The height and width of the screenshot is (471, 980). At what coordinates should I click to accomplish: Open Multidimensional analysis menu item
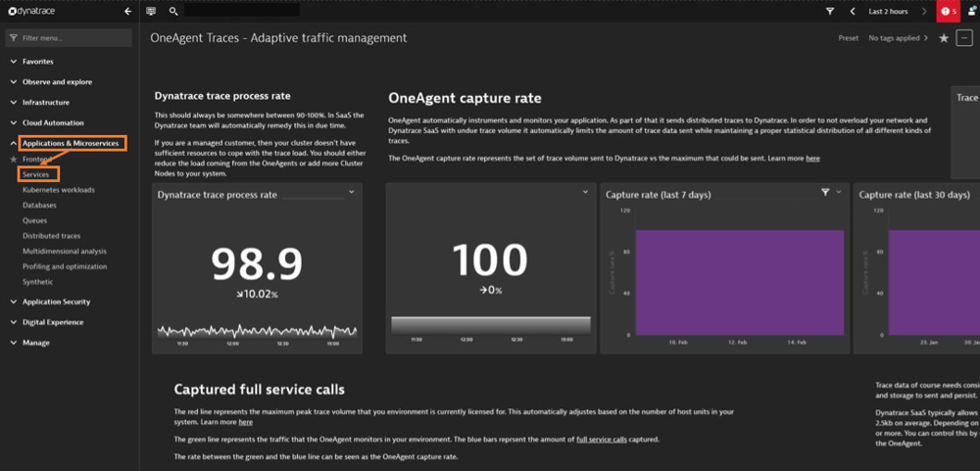[65, 251]
